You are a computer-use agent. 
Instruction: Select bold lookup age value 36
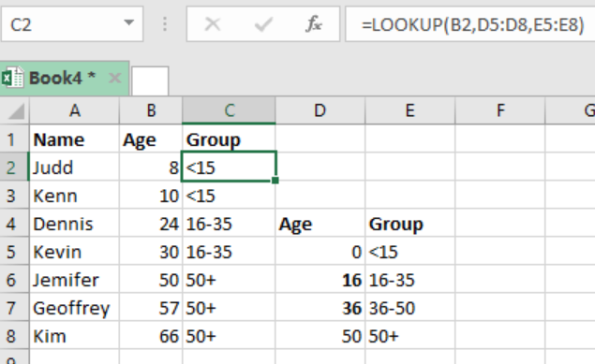(320, 308)
